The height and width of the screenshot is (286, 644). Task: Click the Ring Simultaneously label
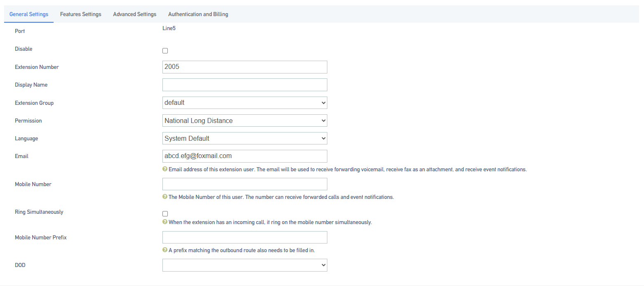click(39, 212)
